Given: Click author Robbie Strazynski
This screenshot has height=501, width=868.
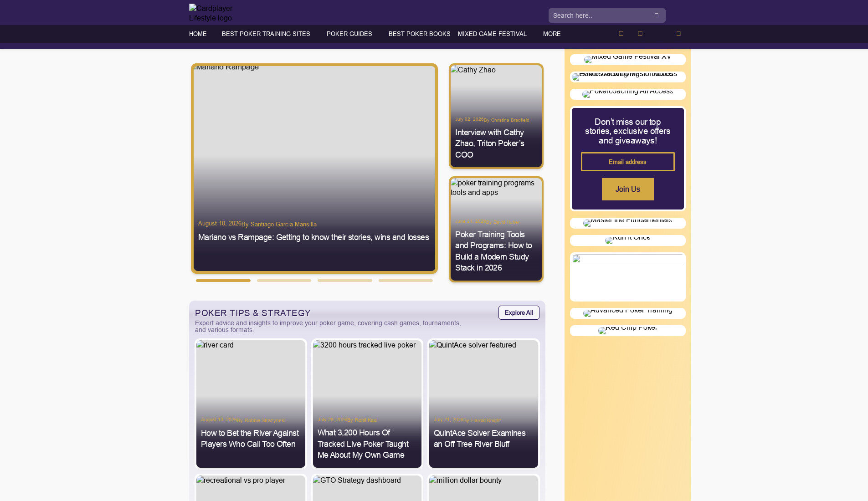Looking at the screenshot, I should click(x=265, y=420).
